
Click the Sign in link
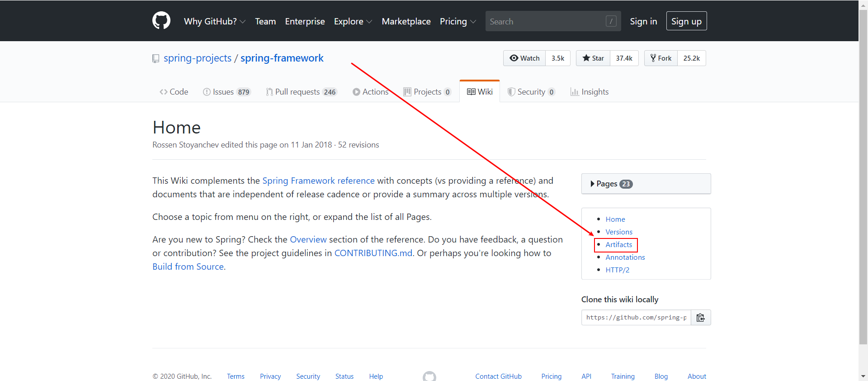click(643, 21)
